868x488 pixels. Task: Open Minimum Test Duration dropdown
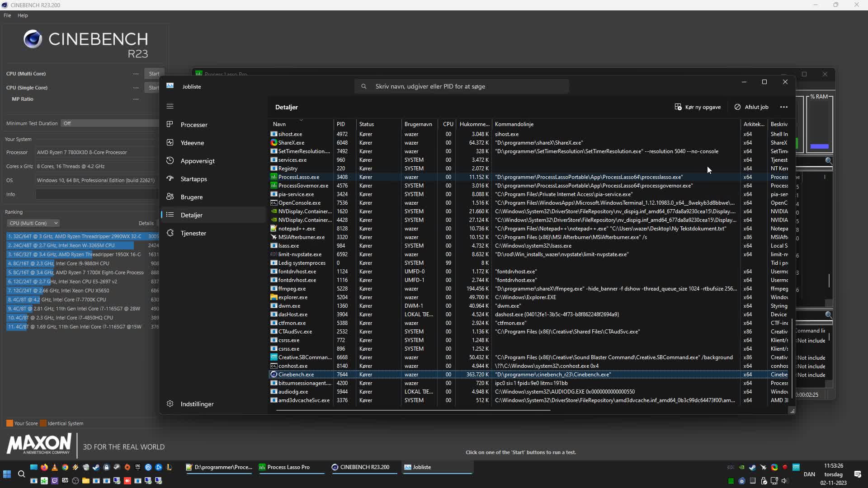click(x=108, y=123)
